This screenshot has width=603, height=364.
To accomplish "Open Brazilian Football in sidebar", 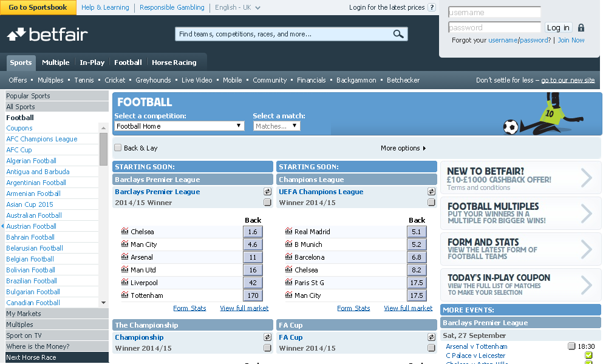I will pos(32,281).
